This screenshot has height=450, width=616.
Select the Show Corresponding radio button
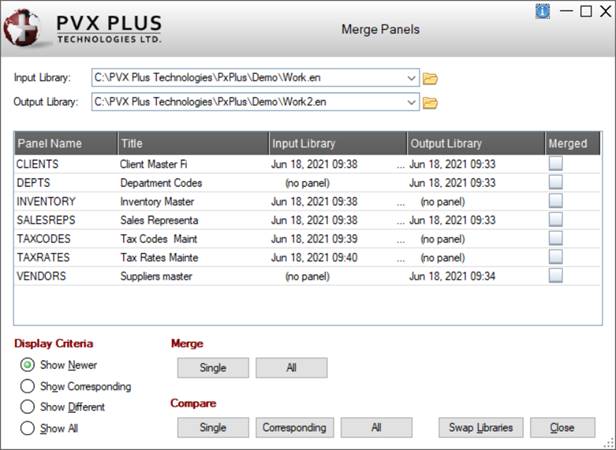coord(28,386)
